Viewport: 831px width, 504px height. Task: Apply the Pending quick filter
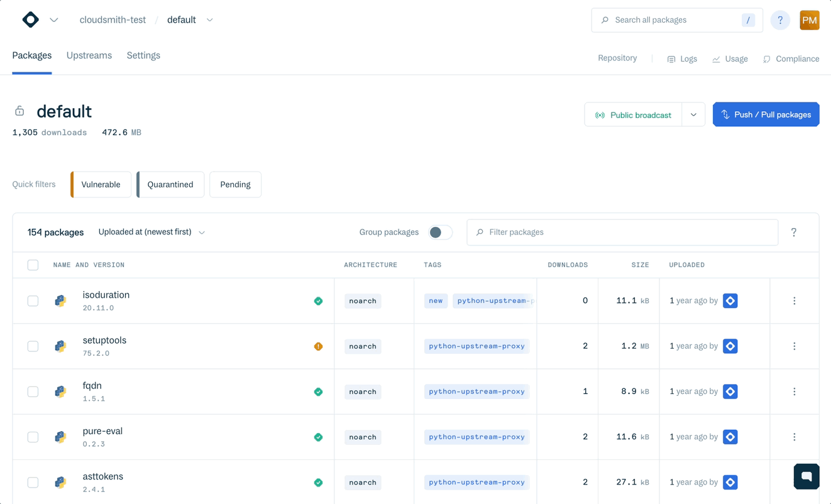tap(235, 185)
